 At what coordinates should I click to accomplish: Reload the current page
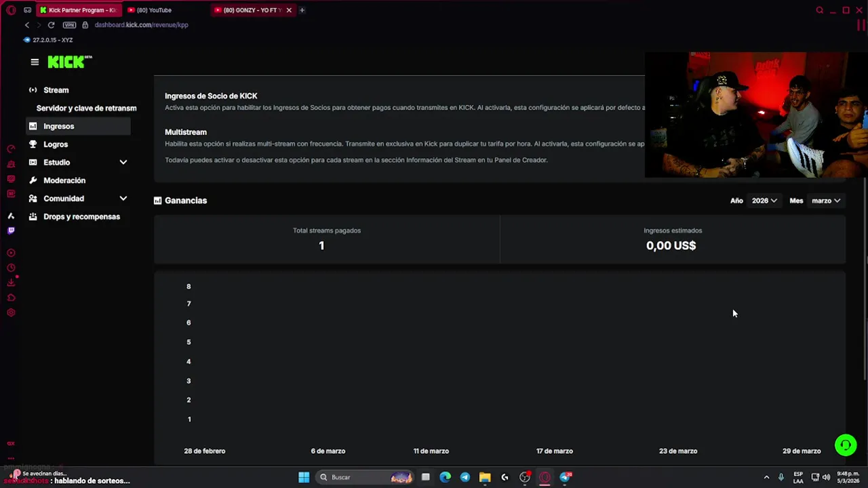coord(51,25)
